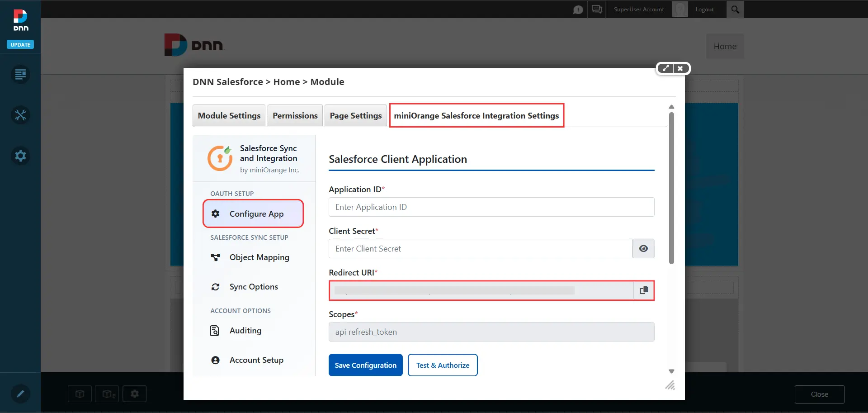The height and width of the screenshot is (413, 868).
Task: Click the Home breadcrumb text in popup title
Action: pos(287,82)
